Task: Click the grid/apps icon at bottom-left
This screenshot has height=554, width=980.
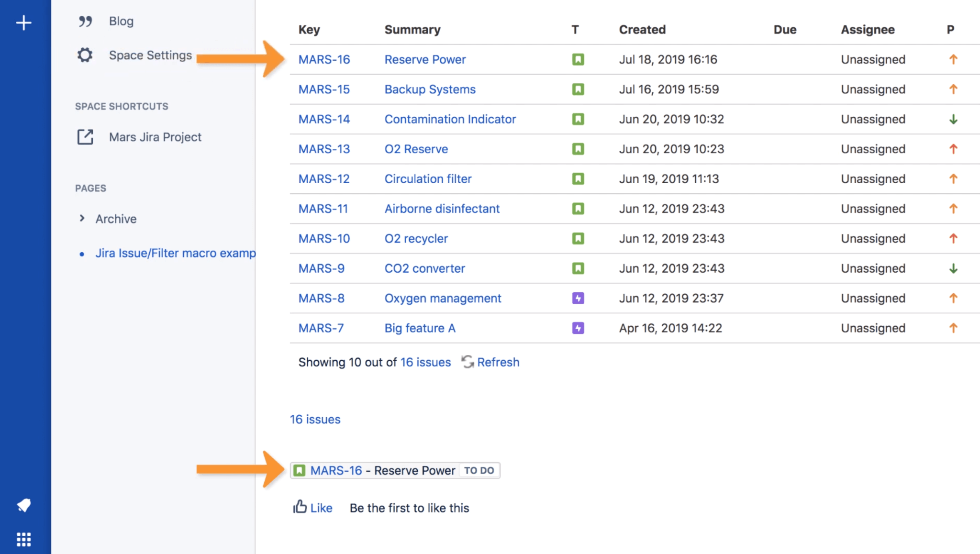Action: pos(23,539)
